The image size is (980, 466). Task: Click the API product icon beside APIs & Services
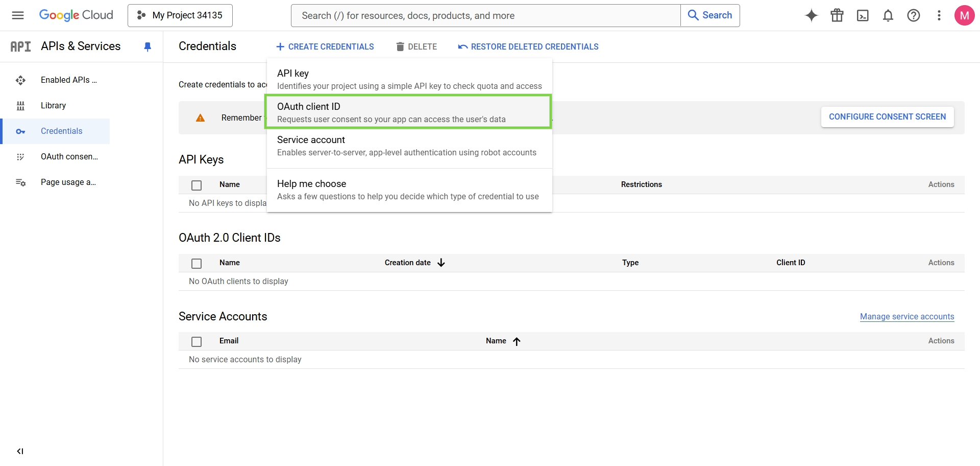(20, 46)
